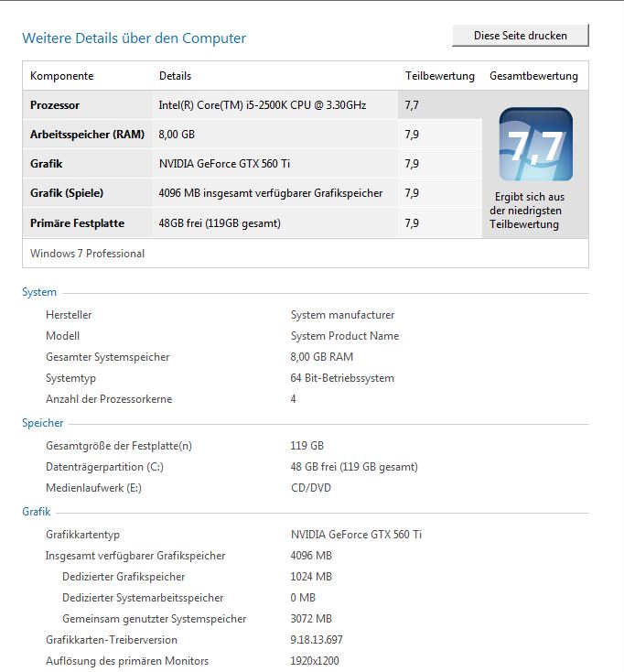Click the Grafikkartentyp label
The image size is (624, 672).
(82, 535)
